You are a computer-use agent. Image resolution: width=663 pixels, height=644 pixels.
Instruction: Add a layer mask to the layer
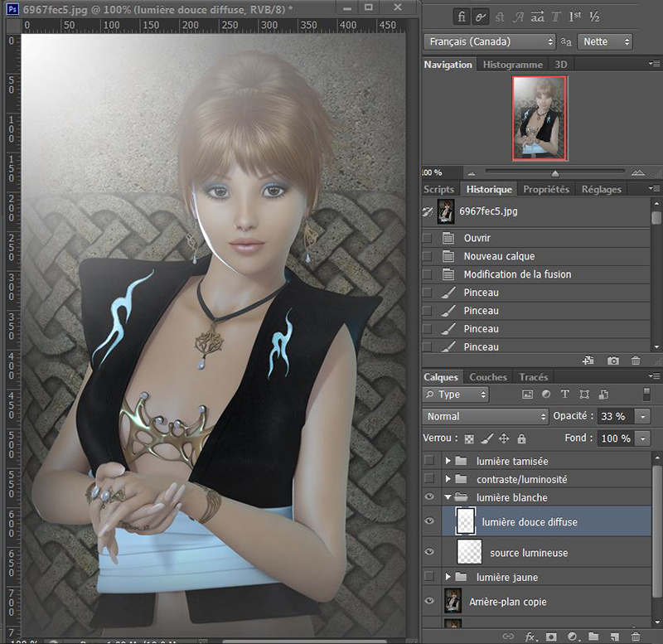pyautogui.click(x=551, y=637)
